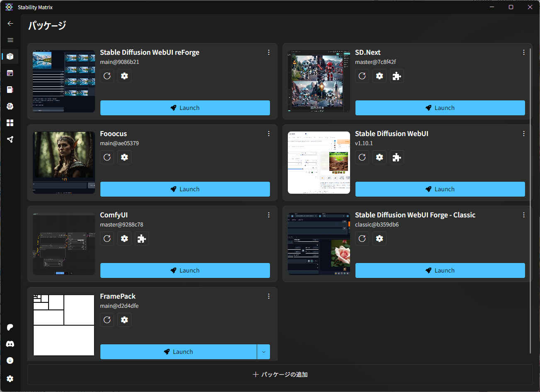The width and height of the screenshot is (540, 392).
Task: Open the Workflows paper-plane sidebar icon
Action: [x=10, y=139]
